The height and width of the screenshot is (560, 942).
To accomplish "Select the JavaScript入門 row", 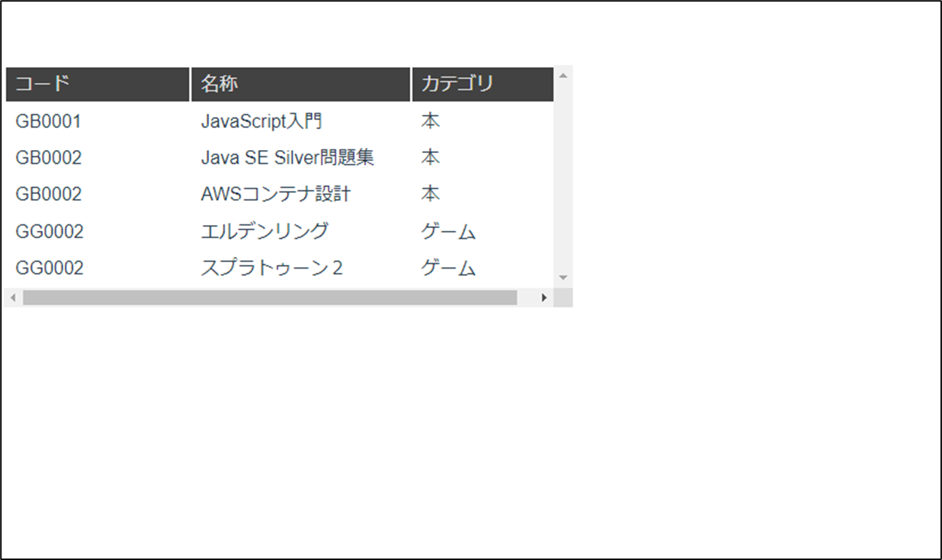I will (262, 120).
